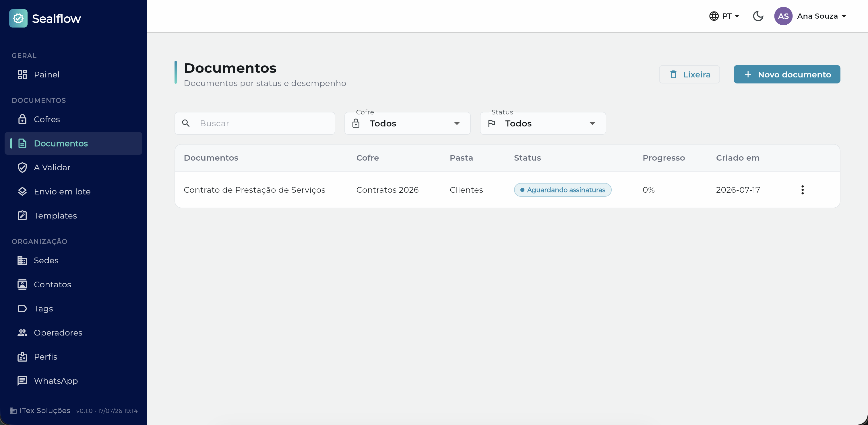
Task: Click the Sealflow logo icon
Action: click(x=18, y=18)
